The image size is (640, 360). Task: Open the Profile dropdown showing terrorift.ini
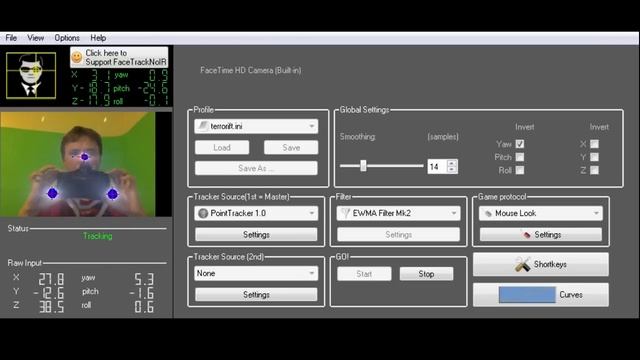pyautogui.click(x=256, y=126)
